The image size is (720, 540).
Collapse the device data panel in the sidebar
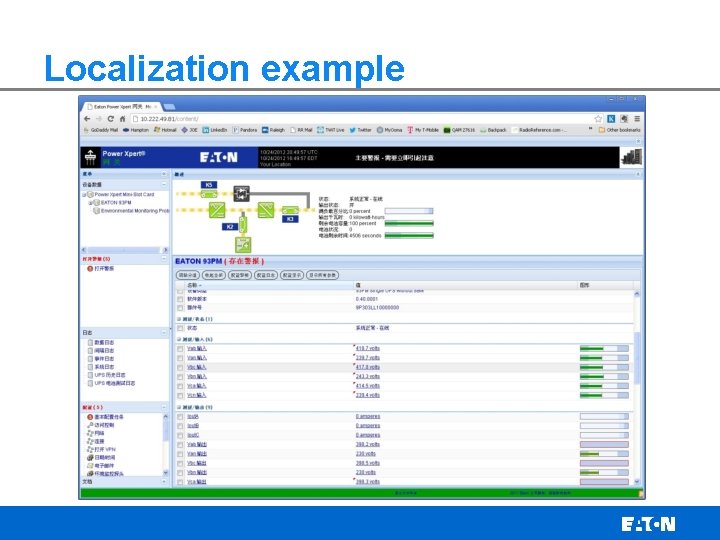coord(164,184)
